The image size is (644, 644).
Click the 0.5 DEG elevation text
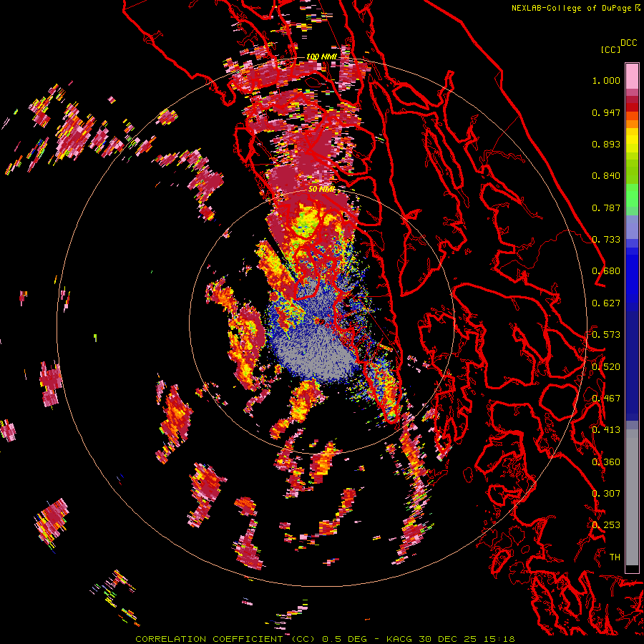tap(344, 639)
